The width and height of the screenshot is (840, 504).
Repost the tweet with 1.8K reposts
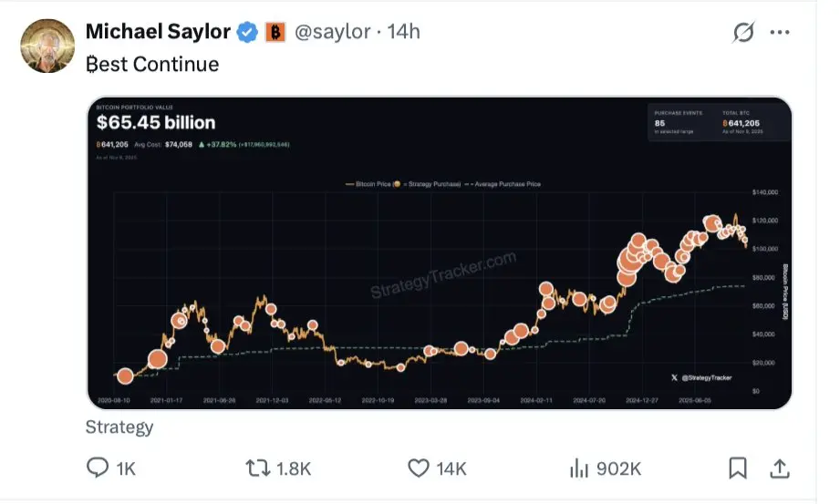258,468
